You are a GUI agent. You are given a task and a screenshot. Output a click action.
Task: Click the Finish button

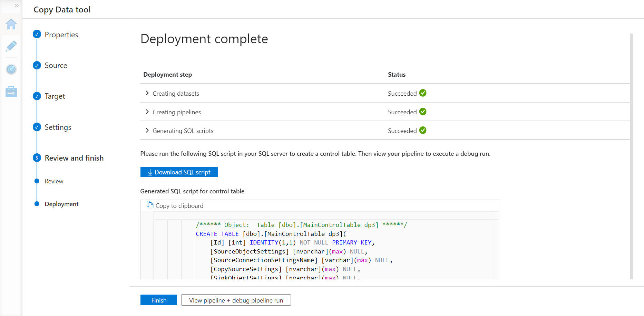click(158, 300)
